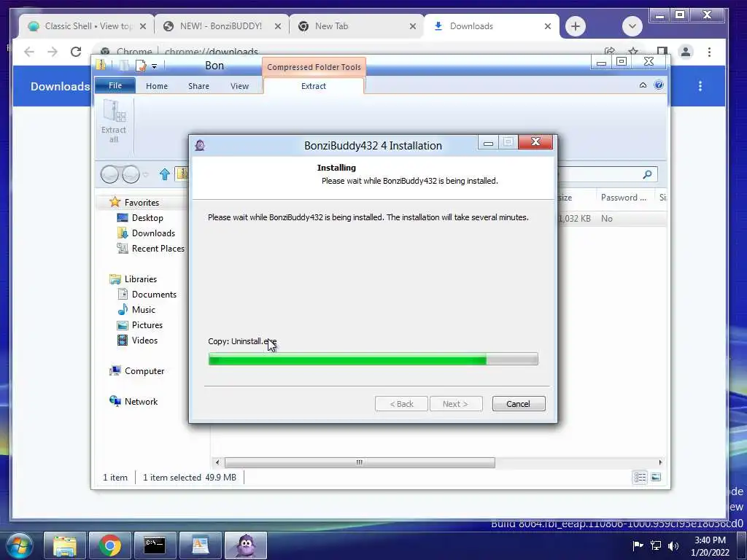Viewport: 747px width, 560px height.
Task: Click the new-document quick access icon
Action: pos(141,66)
